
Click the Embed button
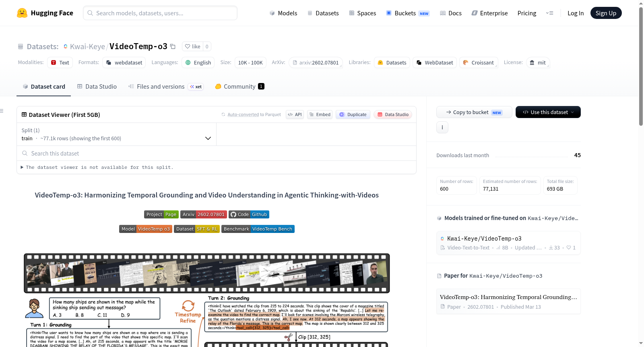click(x=320, y=114)
